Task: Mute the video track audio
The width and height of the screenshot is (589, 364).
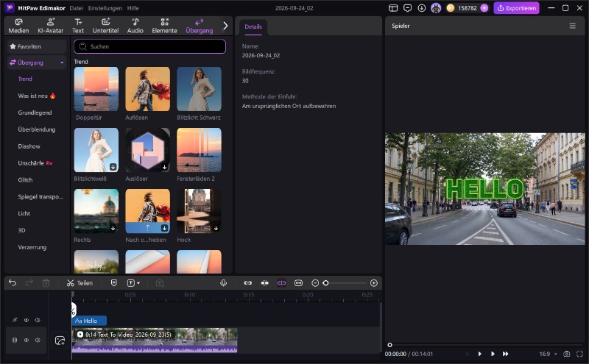Action: tap(38, 340)
